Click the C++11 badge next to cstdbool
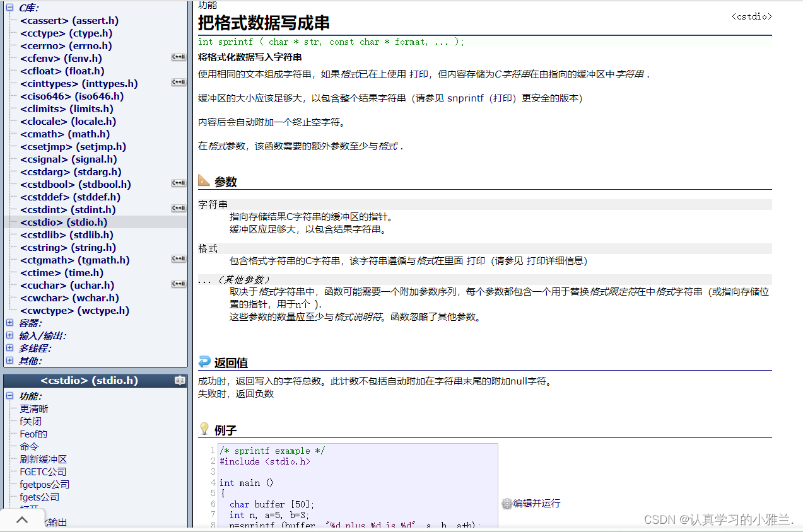The width and height of the screenshot is (803, 532). (179, 183)
